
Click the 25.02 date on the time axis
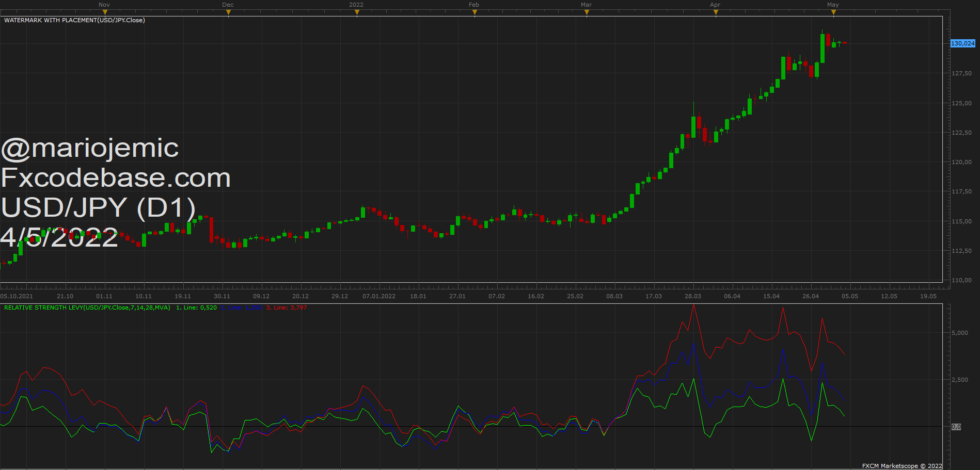pyautogui.click(x=575, y=296)
